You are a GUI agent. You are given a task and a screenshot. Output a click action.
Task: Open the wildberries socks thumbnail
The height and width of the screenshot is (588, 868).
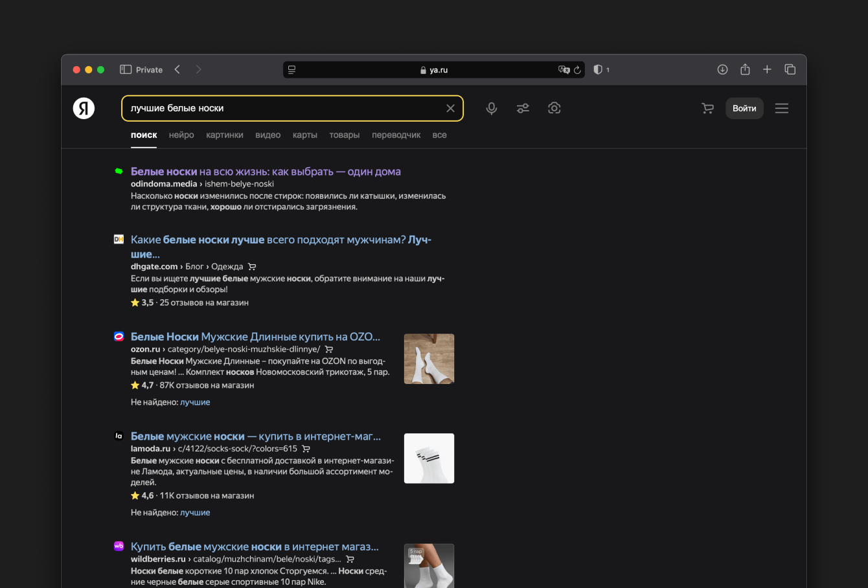tap(429, 566)
